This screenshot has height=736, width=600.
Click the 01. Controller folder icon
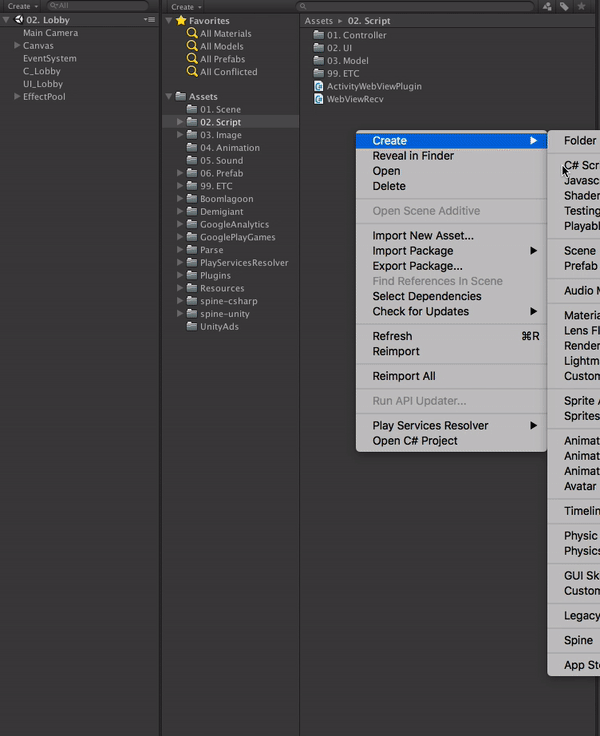point(319,35)
